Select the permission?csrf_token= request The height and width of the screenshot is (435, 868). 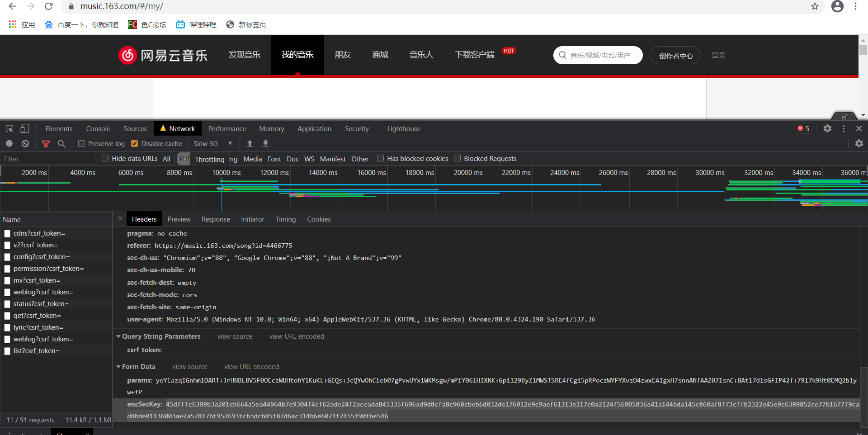click(x=56, y=269)
